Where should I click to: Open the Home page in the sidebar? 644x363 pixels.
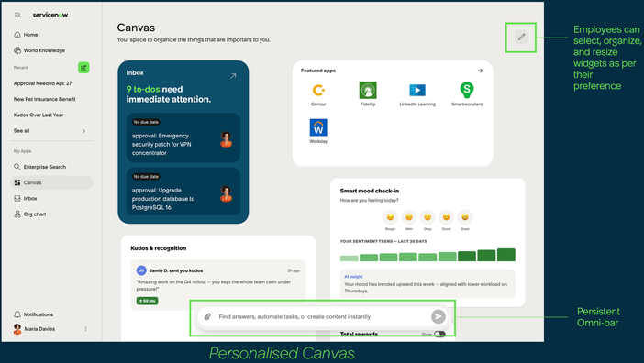tap(26, 35)
